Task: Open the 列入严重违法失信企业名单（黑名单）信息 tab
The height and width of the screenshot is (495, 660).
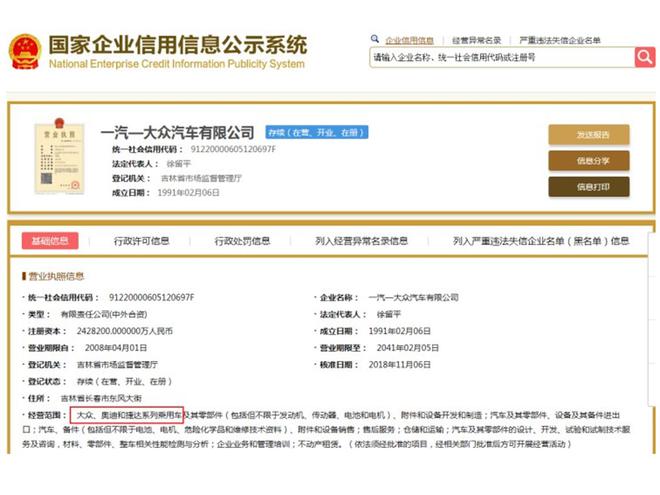Action: tap(541, 241)
